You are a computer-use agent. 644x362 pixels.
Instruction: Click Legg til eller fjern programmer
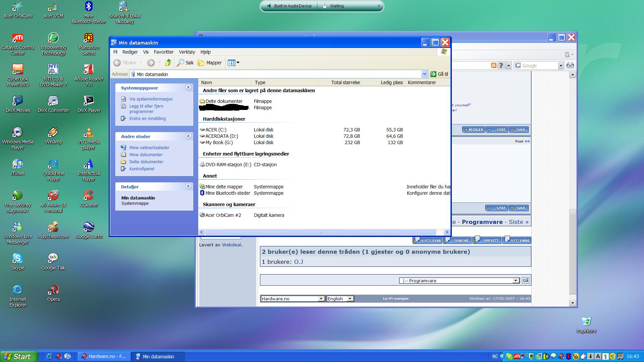tap(146, 109)
